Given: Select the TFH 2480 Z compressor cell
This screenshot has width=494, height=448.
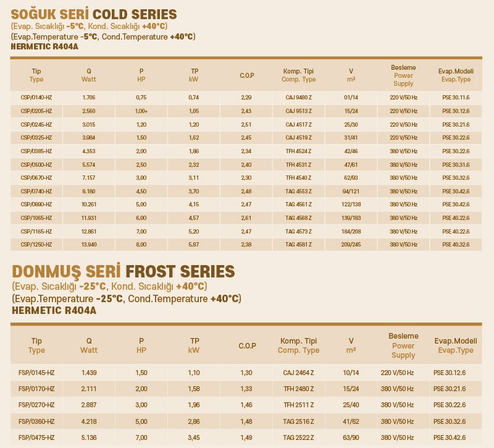Looking at the screenshot, I should coord(298,389).
